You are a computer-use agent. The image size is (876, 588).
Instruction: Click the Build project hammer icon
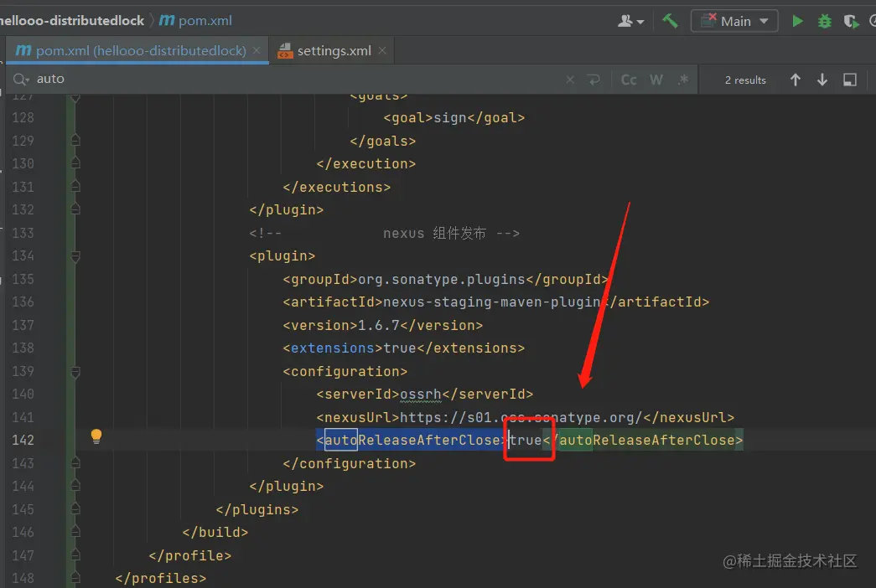pos(670,21)
